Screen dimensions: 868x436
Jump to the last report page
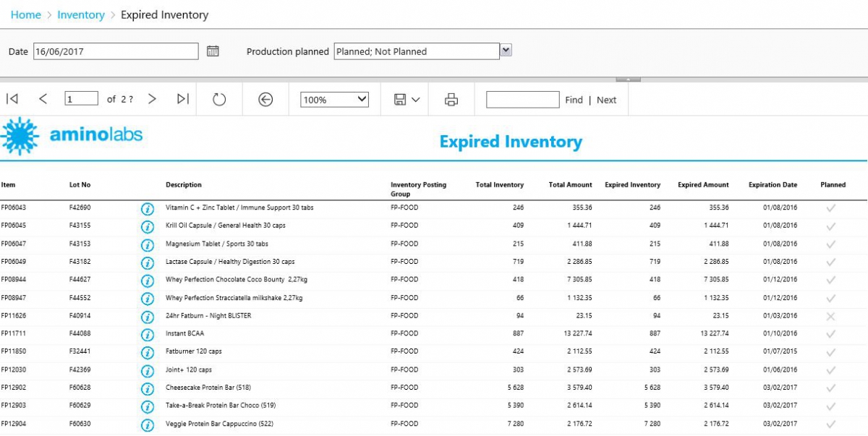coord(184,99)
